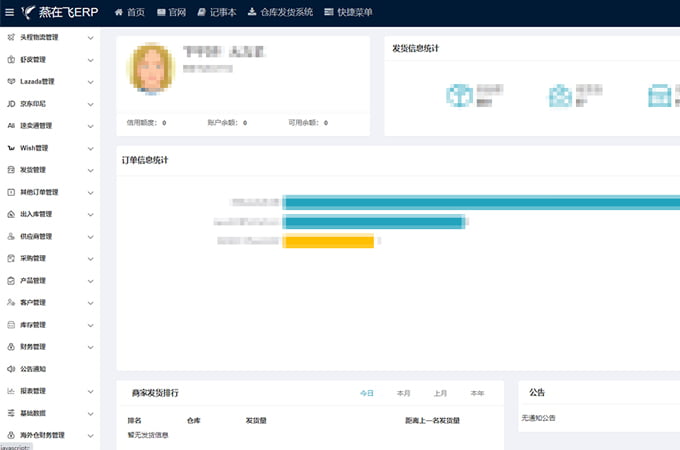Click the 首页 home icon in top bar
Screen dimensions: 680x450
119,12
